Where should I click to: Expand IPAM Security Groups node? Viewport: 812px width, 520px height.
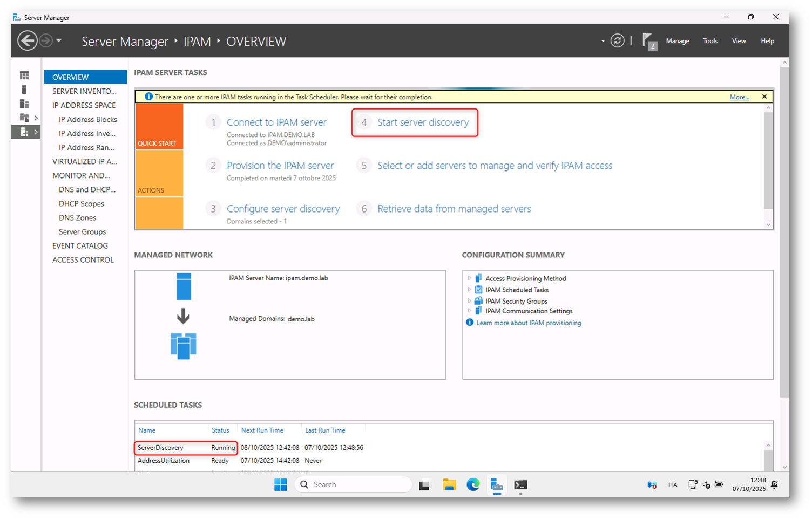coord(469,301)
